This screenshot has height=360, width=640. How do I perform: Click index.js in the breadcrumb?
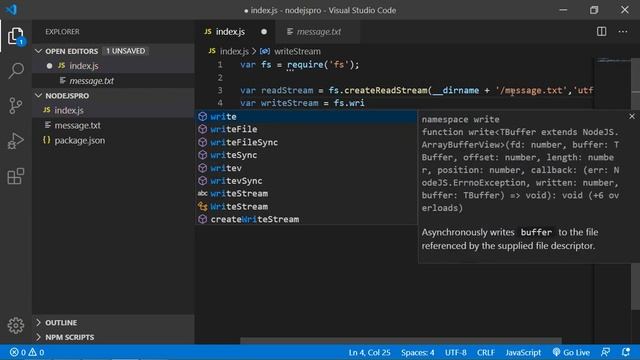click(234, 51)
